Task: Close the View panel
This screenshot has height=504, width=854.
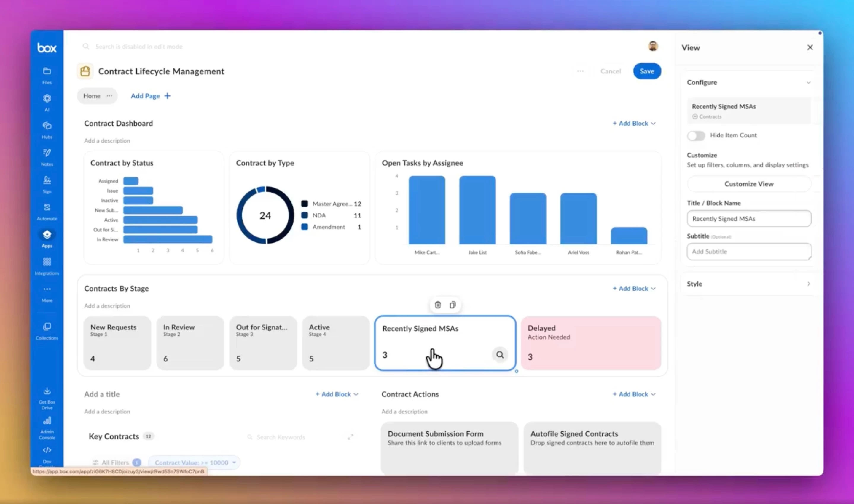Action: pyautogui.click(x=810, y=47)
